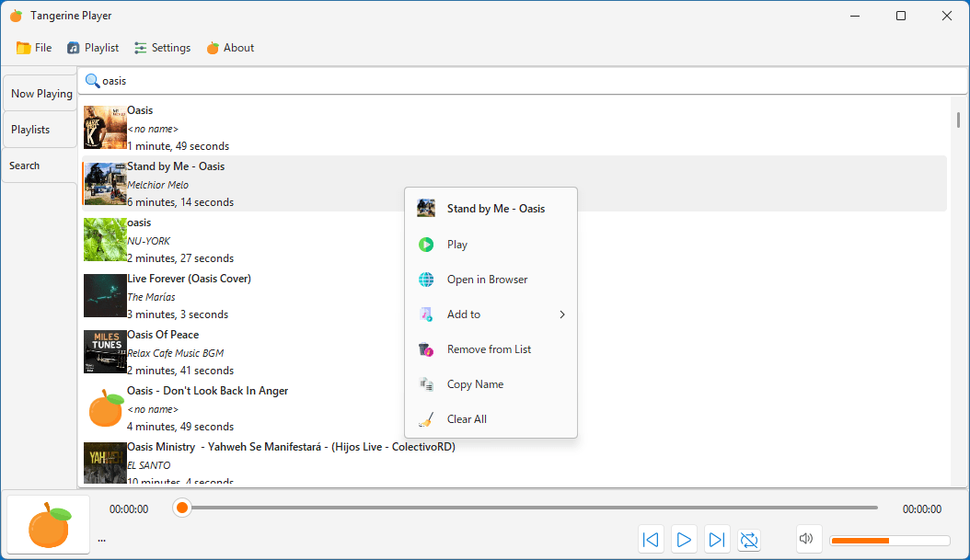This screenshot has width=970, height=560.
Task: Switch to the Playlists tab
Action: click(x=40, y=130)
